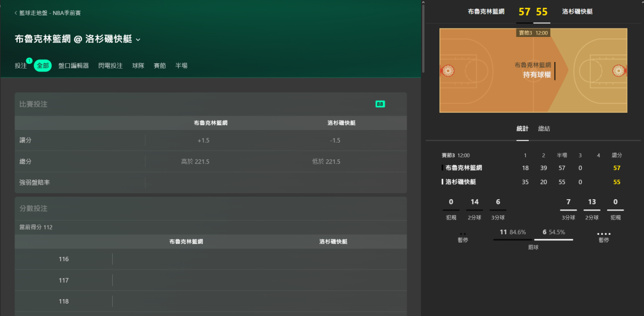Switch to 總結 tab in scoreboard panel
This screenshot has width=644, height=316.
544,129
